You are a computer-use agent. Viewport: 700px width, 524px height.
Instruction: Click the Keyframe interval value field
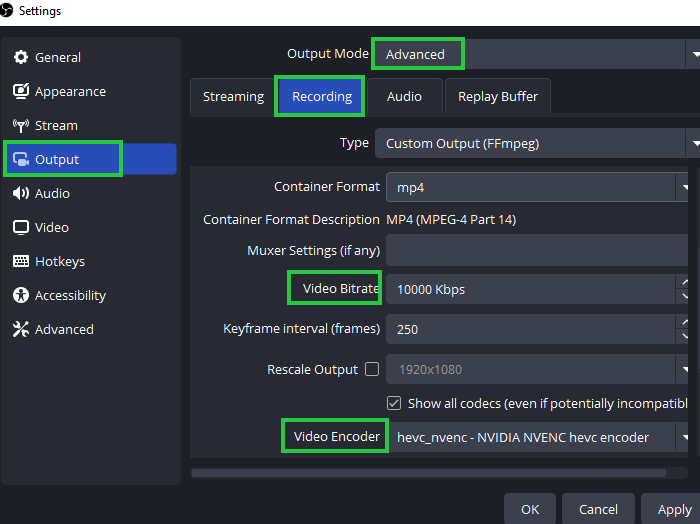click(x=530, y=329)
